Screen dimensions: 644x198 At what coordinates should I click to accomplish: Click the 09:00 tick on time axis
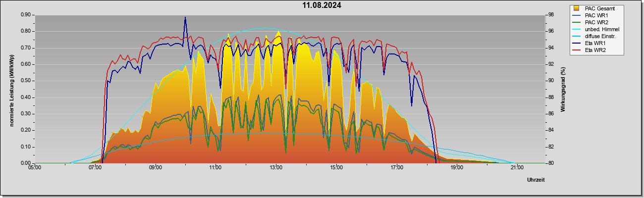point(156,168)
